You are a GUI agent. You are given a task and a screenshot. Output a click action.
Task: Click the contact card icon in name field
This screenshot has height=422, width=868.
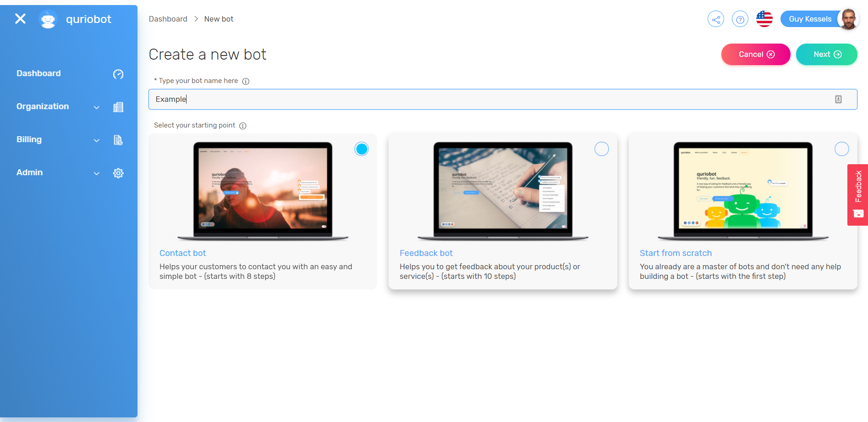(838, 99)
